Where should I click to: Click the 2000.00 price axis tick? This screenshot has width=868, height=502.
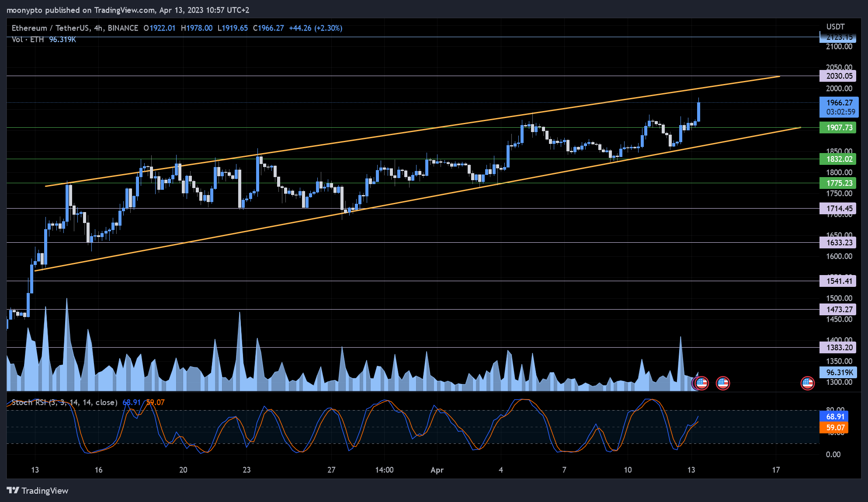[839, 88]
